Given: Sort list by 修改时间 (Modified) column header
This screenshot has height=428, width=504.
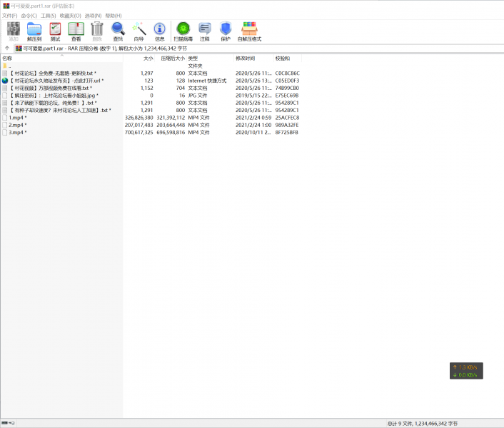Looking at the screenshot, I should pyautogui.click(x=245, y=58).
